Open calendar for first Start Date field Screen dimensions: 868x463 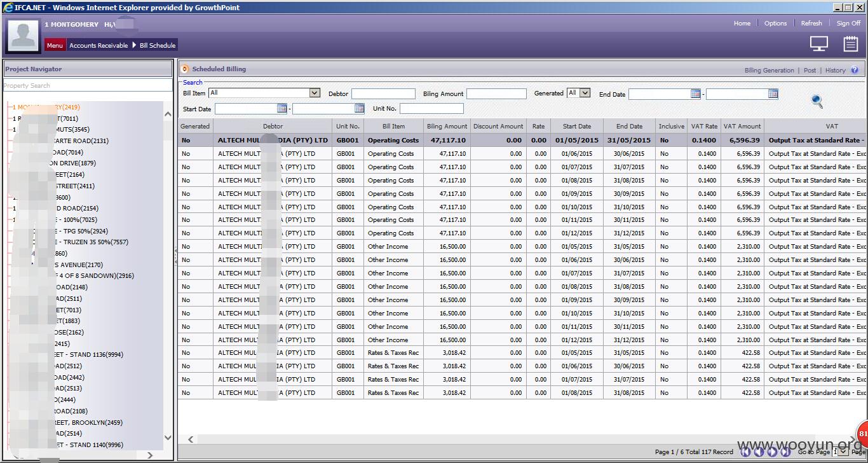(282, 108)
